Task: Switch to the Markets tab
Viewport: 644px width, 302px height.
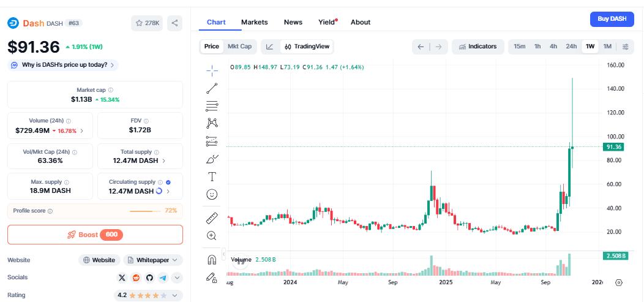Action: 254,22
